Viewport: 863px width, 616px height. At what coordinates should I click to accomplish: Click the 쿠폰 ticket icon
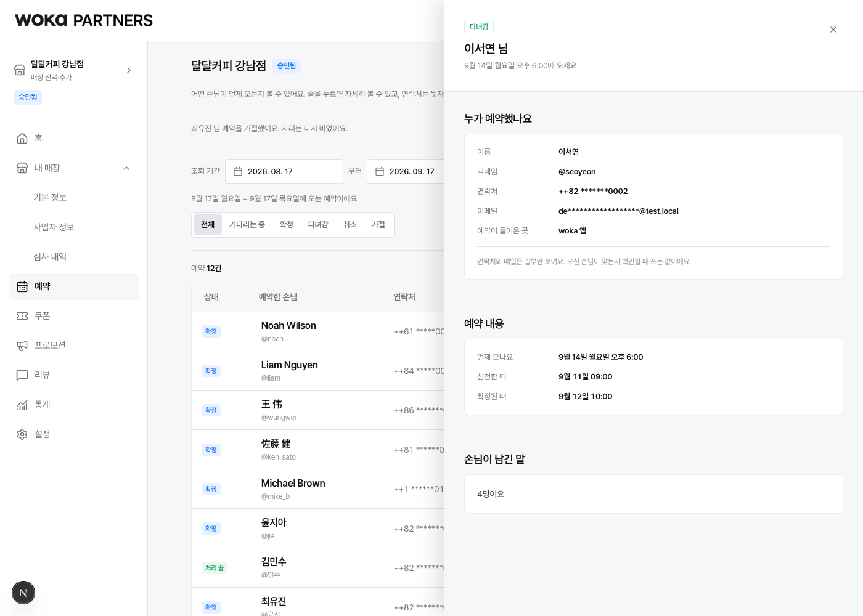(22, 316)
